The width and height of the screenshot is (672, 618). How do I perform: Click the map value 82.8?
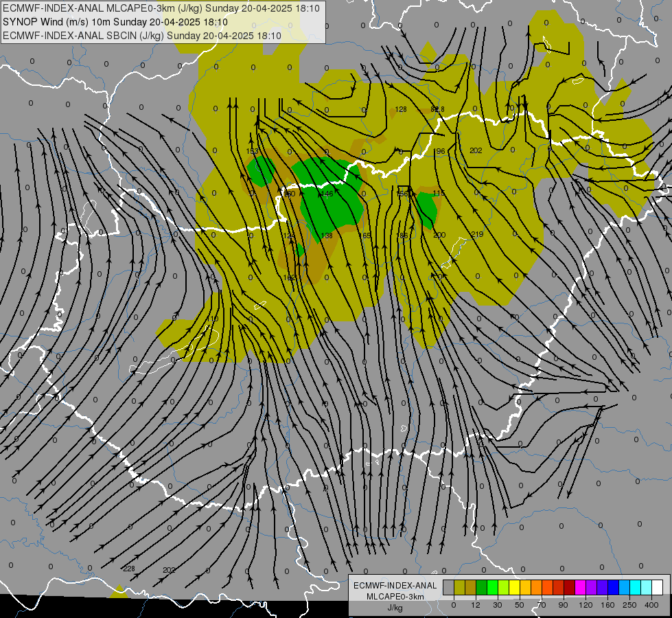tap(437, 109)
